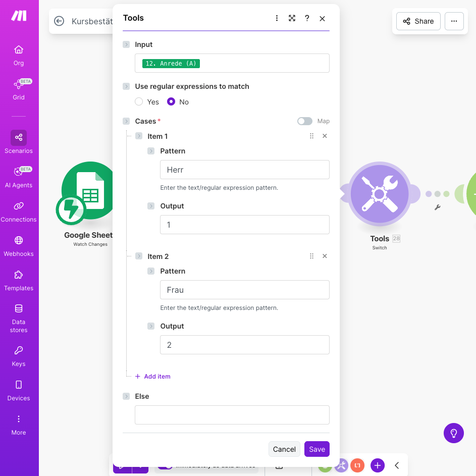Go to Scenarios in the sidebar

pos(19,142)
